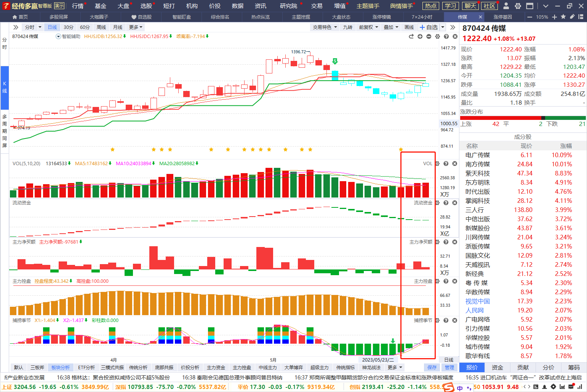
Task: Switch to the 主题挖掘 tab
Action: click(x=301, y=17)
